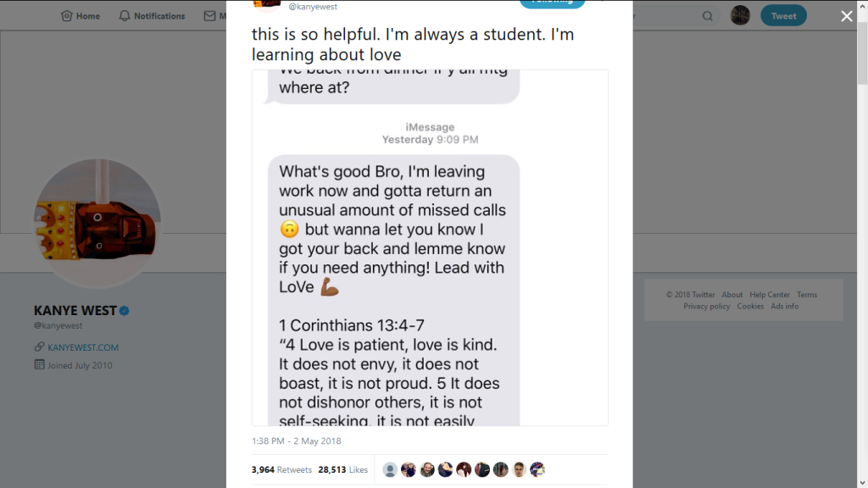The height and width of the screenshot is (488, 868).
Task: Open Kanye West's large profile picture
Action: 97,223
